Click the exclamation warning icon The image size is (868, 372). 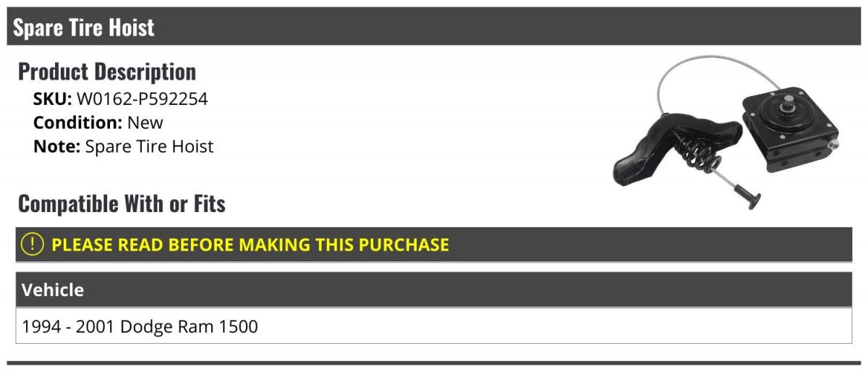[x=33, y=245]
